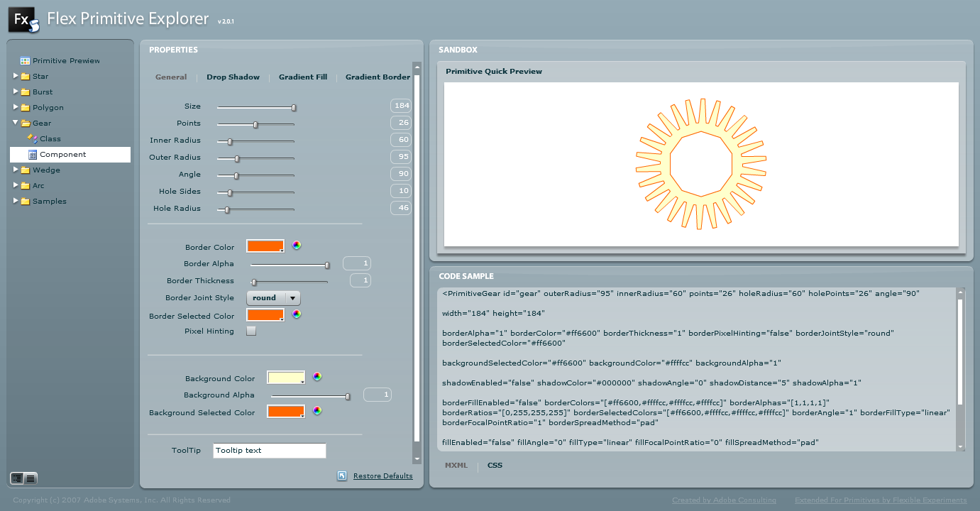The image size is (980, 511).
Task: Open Extended For Primitives by Flexible Experiments link
Action: coord(881,500)
